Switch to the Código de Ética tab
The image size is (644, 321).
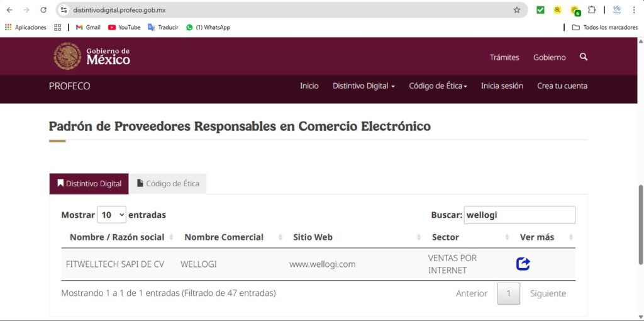168,184
